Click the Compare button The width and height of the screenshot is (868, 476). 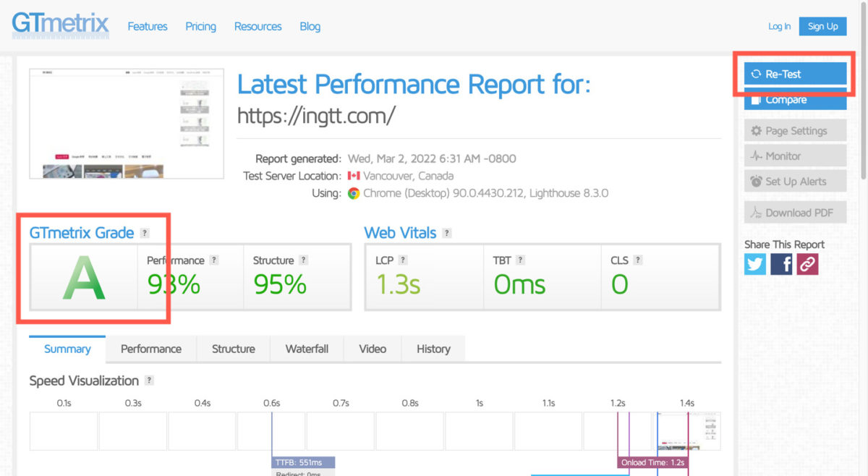pyautogui.click(x=795, y=100)
